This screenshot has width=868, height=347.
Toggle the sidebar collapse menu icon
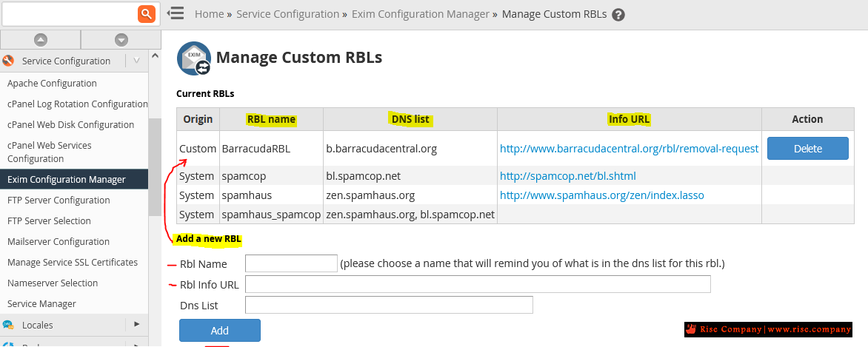[x=176, y=13]
